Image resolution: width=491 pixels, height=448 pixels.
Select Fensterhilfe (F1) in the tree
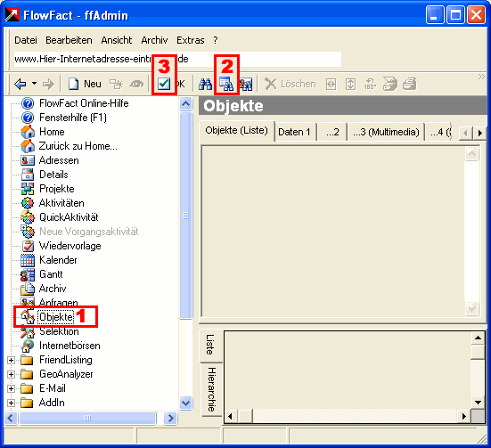(73, 118)
